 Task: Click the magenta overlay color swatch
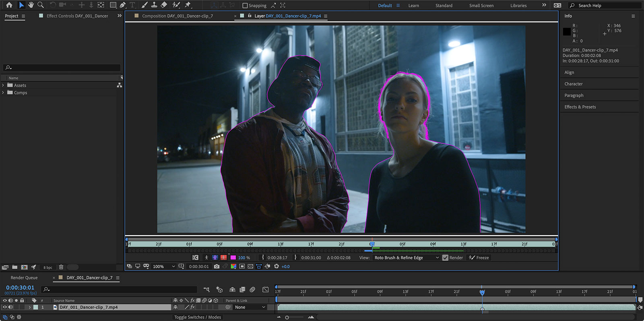233,258
